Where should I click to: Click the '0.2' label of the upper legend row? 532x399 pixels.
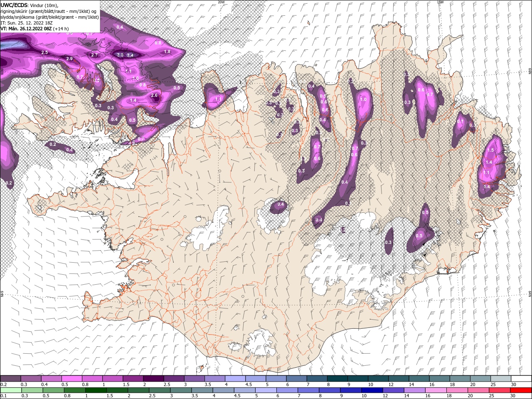3,385
